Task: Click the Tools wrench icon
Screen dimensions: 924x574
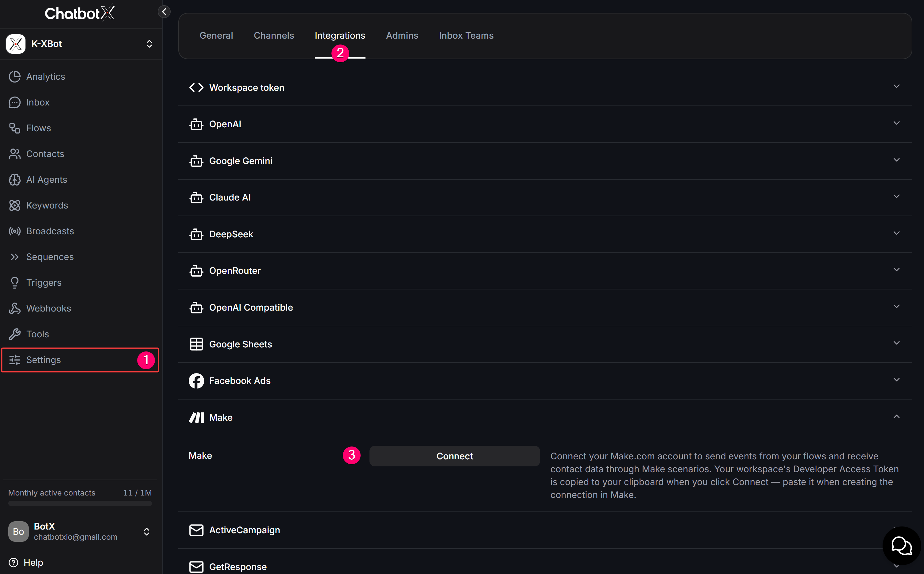Action: tap(14, 334)
